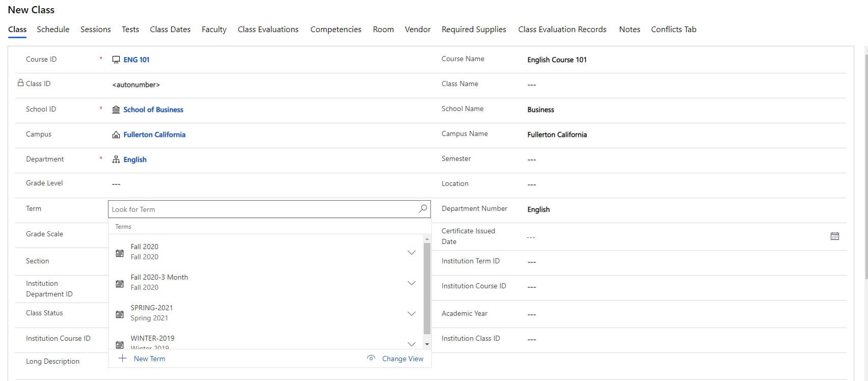The width and height of the screenshot is (868, 381).
Task: Click the English Course 101 course name value
Action: 557,60
